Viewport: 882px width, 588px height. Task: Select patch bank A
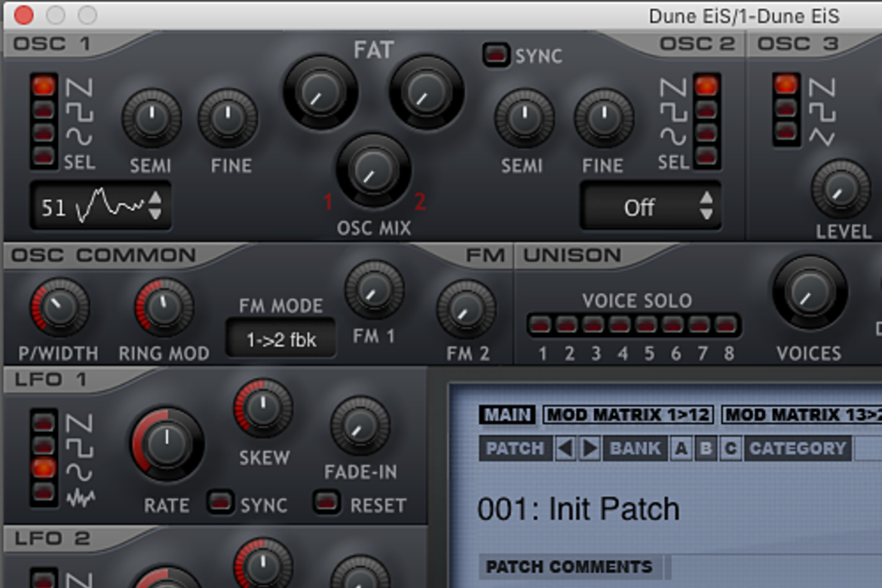point(681,449)
